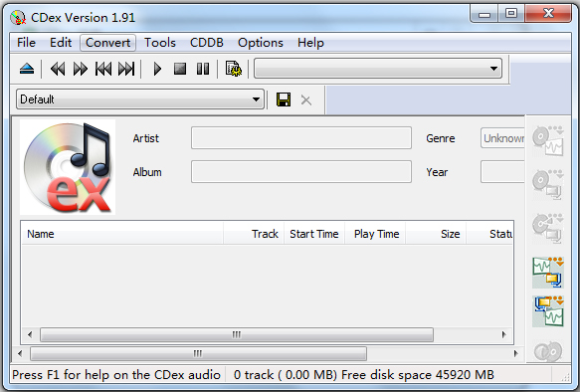Expand the Default profile dropdown

pyautogui.click(x=140, y=99)
